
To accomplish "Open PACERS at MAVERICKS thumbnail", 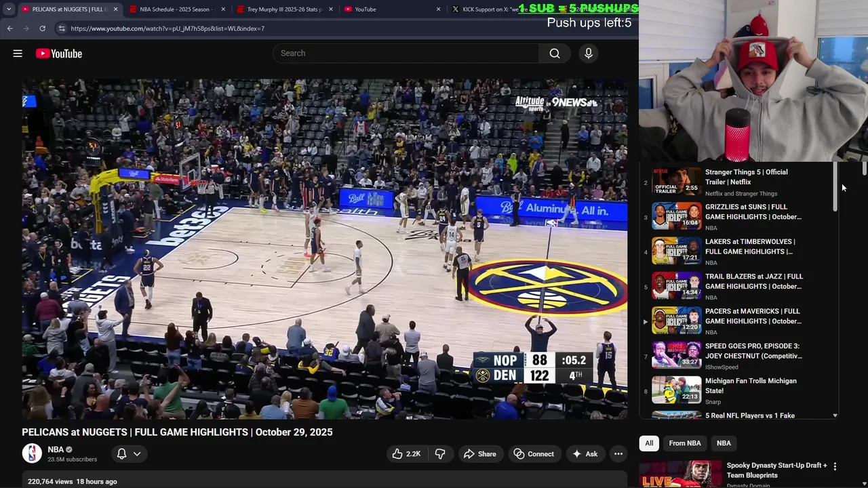I will tap(677, 321).
